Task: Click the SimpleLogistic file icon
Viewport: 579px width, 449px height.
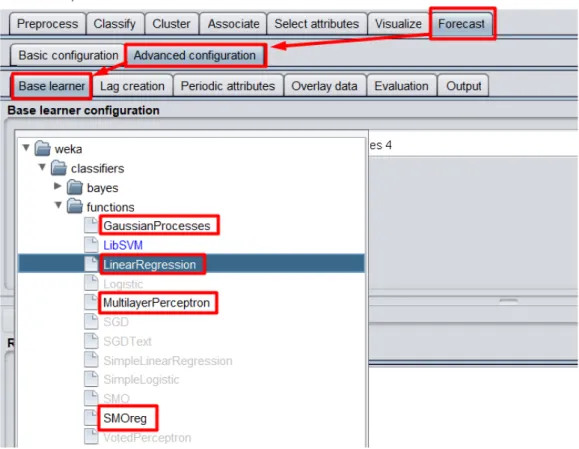Action: (91, 379)
